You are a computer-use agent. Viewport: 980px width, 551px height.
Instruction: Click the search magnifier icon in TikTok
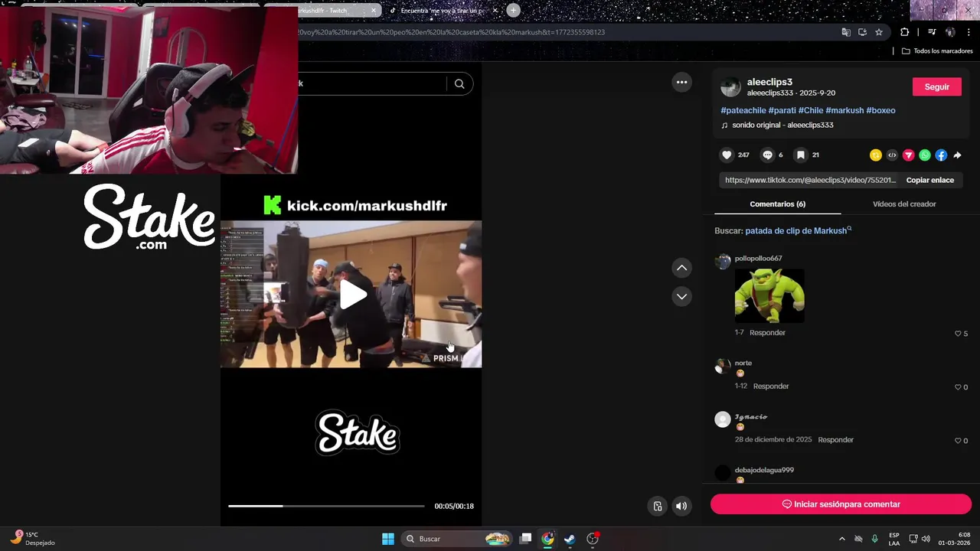459,83
